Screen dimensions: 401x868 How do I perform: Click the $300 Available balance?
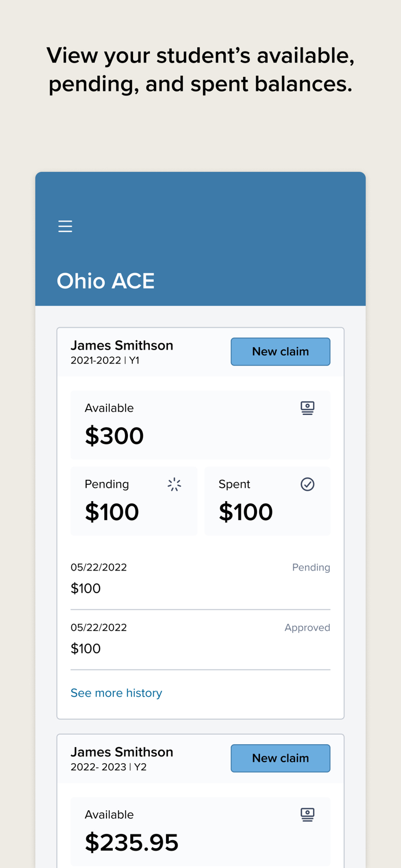[115, 435]
